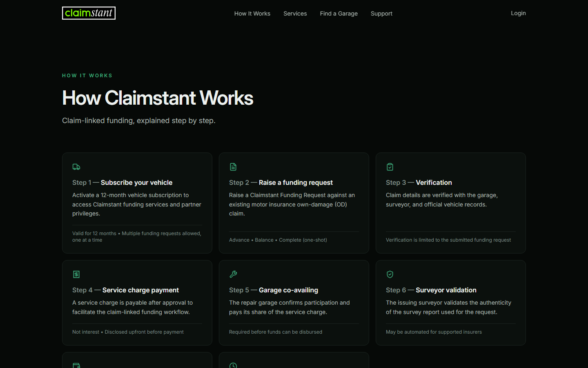Image resolution: width=588 pixels, height=368 pixels.
Task: Click the 'Surveyor validation' heading
Action: coord(446,290)
